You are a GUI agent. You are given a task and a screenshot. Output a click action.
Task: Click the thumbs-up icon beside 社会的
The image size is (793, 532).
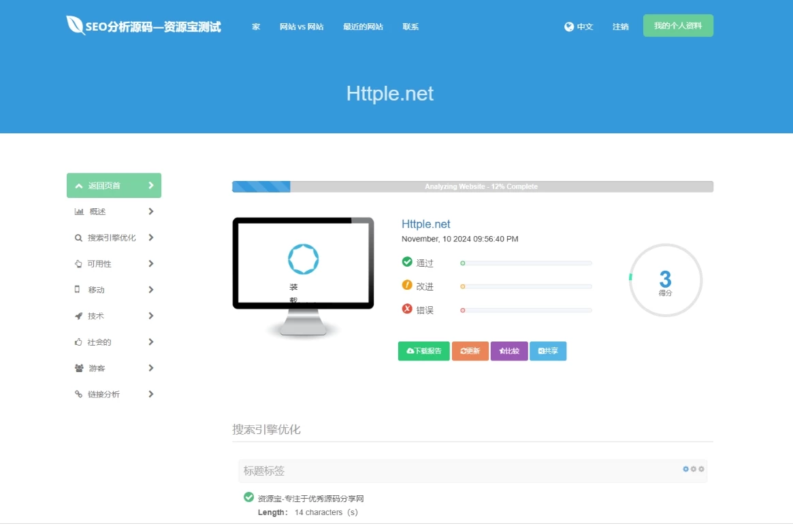click(78, 342)
